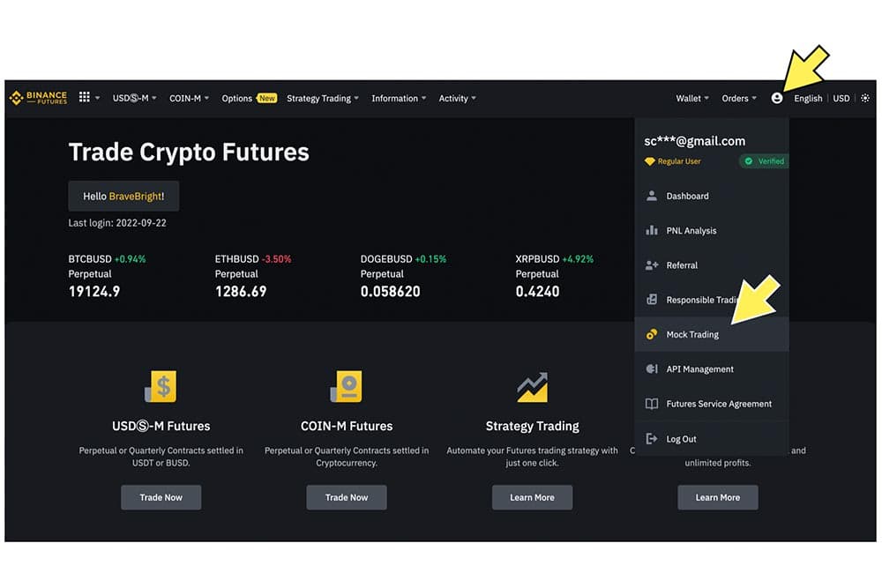The height and width of the screenshot is (588, 882).
Task: Click the Strategy Trading card title
Action: 532,426
